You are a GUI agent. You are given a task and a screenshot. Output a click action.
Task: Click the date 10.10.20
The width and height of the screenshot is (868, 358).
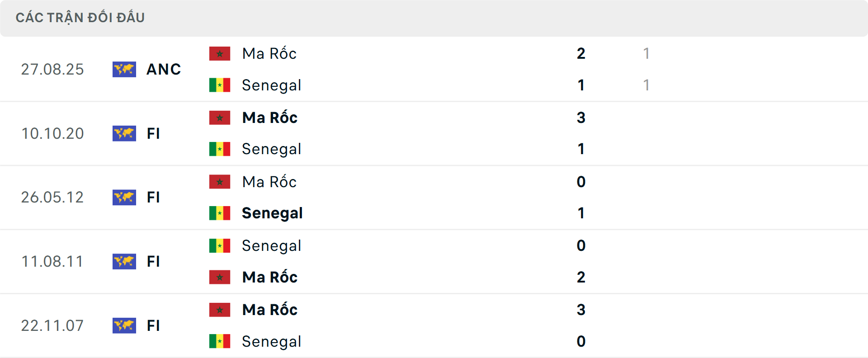tap(52, 133)
